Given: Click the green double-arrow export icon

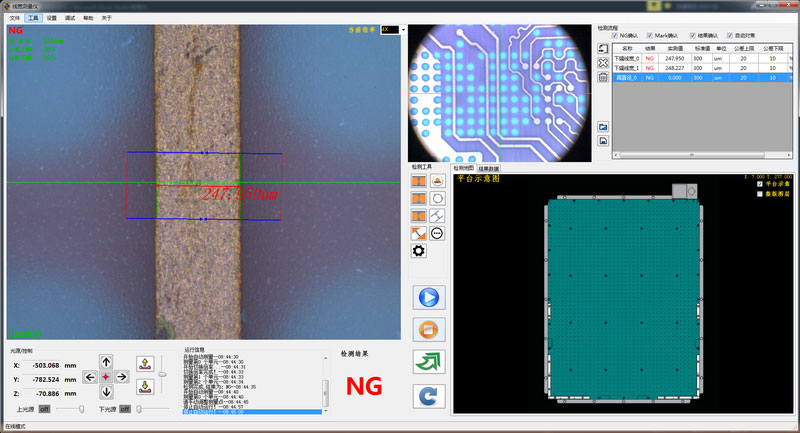Looking at the screenshot, I should (x=429, y=361).
